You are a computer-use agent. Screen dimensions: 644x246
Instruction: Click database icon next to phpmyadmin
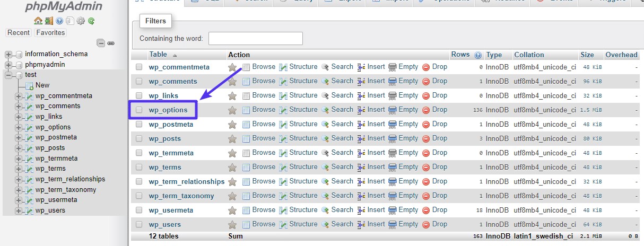point(19,65)
